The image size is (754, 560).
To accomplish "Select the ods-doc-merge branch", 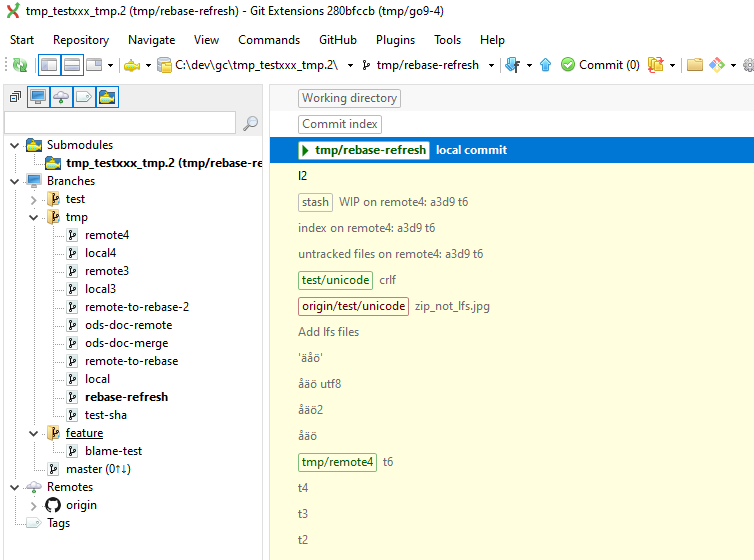I will tap(126, 343).
